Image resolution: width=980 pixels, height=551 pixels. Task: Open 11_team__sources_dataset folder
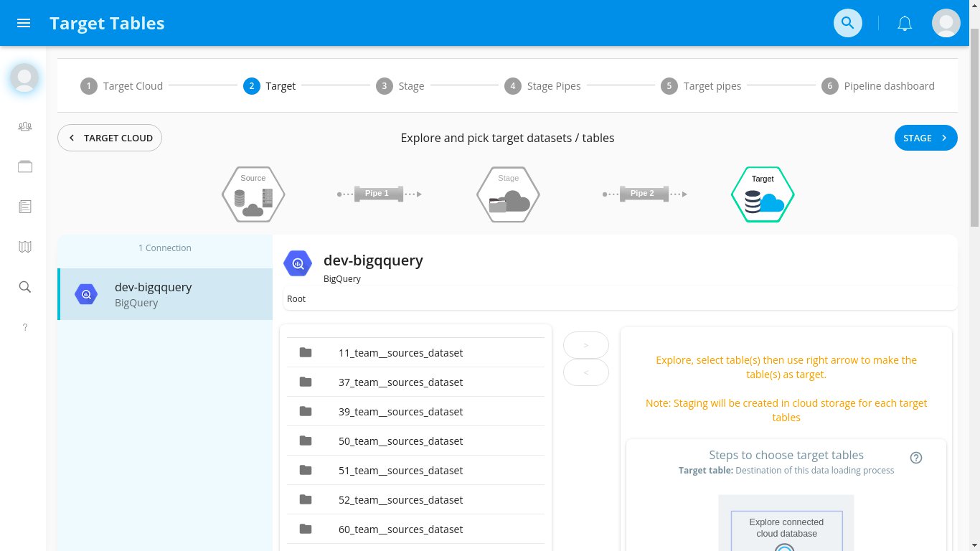(416, 352)
